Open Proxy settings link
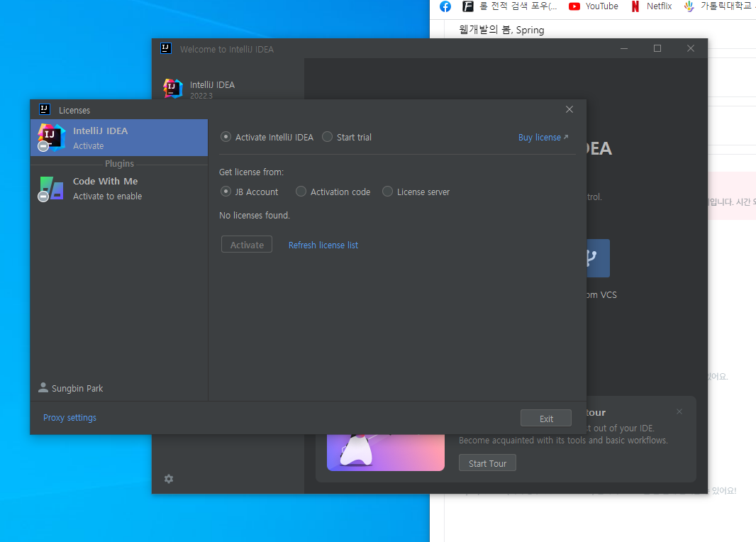Viewport: 756px width, 542px height. click(70, 418)
